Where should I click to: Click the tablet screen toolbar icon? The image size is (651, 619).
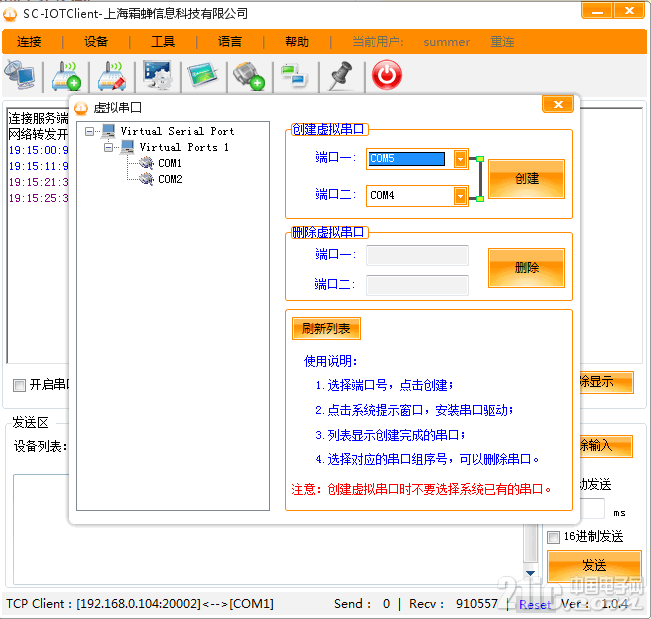pyautogui.click(x=203, y=75)
